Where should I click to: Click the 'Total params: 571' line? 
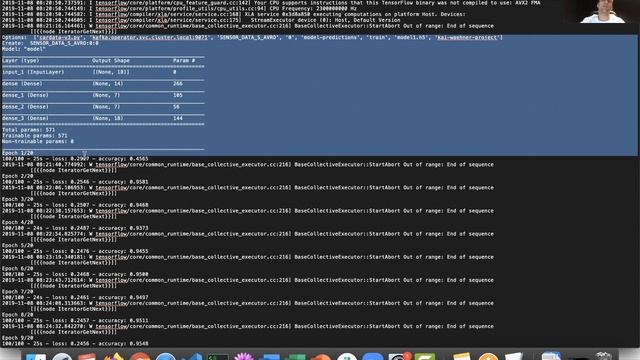coord(28,130)
